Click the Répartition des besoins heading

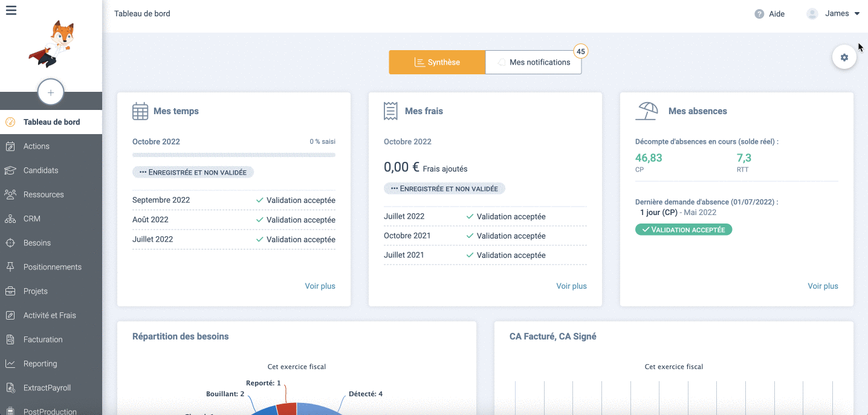(181, 336)
